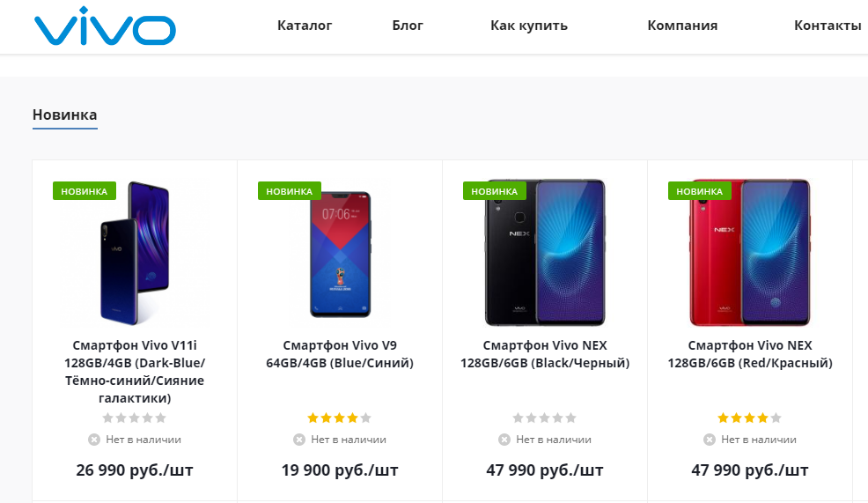Click the out-of-stock icon under black Vivo NEX
This screenshot has height=503, width=868.
coord(504,440)
